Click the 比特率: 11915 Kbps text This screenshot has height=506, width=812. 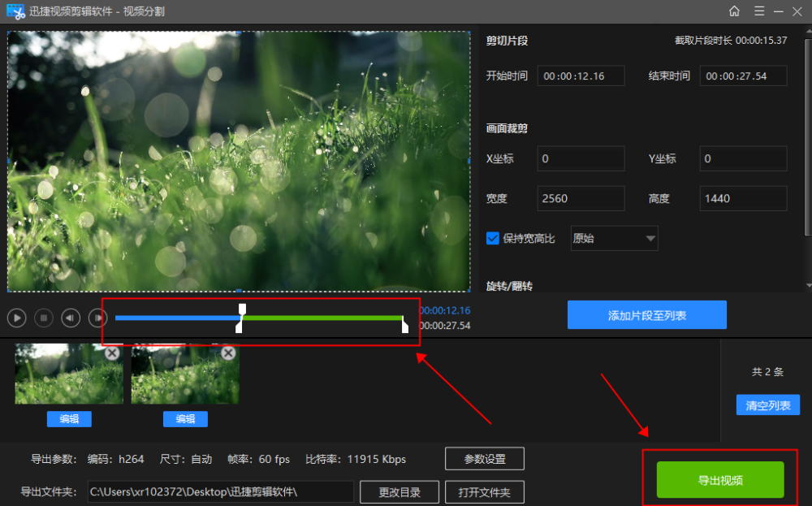(356, 460)
